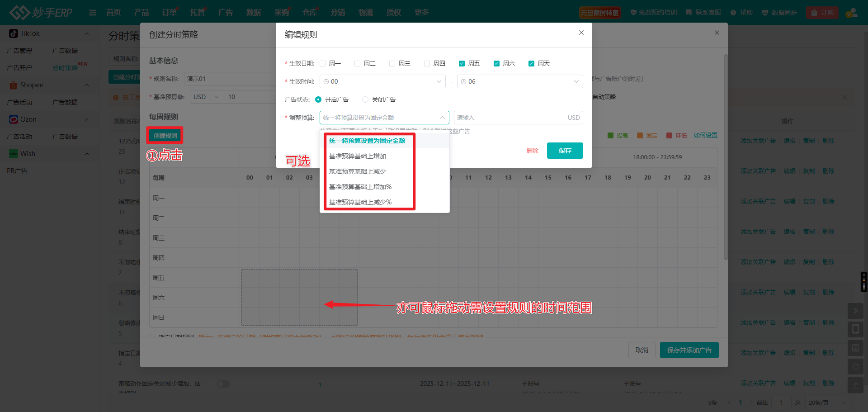Collapse the 调整预算 dropdown
868x412 pixels.
pos(384,118)
